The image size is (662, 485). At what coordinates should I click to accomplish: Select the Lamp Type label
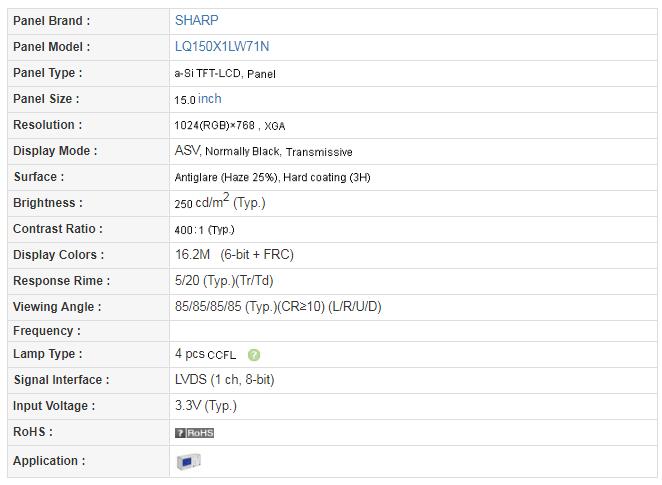48,354
